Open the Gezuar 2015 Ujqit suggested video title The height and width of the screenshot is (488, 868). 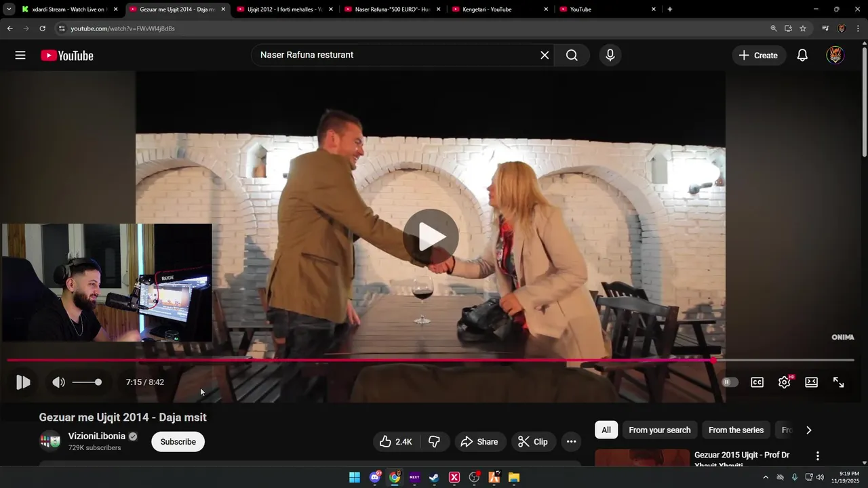(x=742, y=460)
